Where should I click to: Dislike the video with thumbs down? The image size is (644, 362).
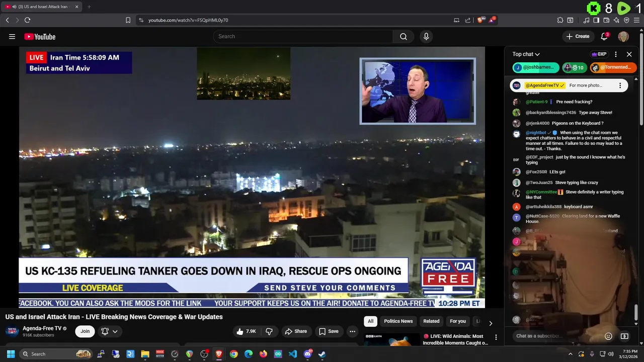tap(269, 331)
